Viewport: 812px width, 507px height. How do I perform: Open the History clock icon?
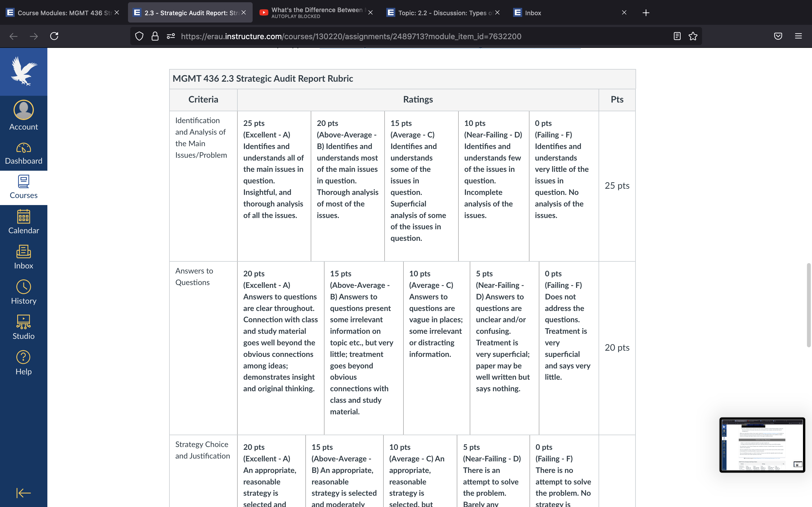(x=23, y=287)
